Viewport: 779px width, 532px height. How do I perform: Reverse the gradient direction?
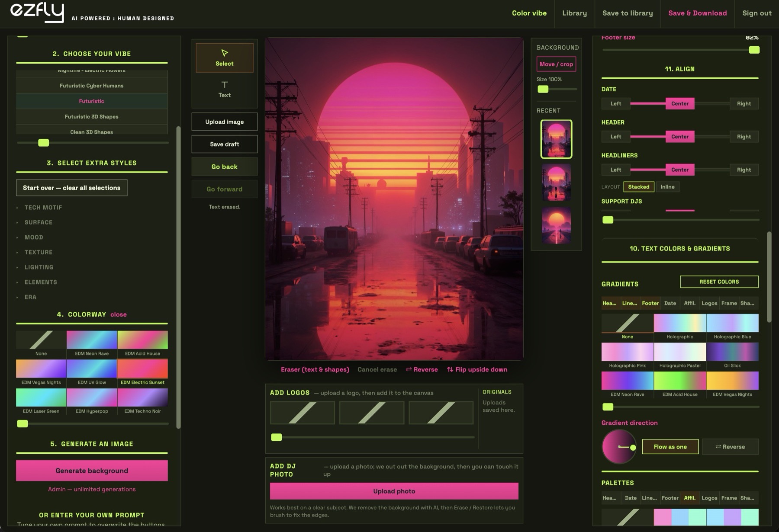(730, 447)
